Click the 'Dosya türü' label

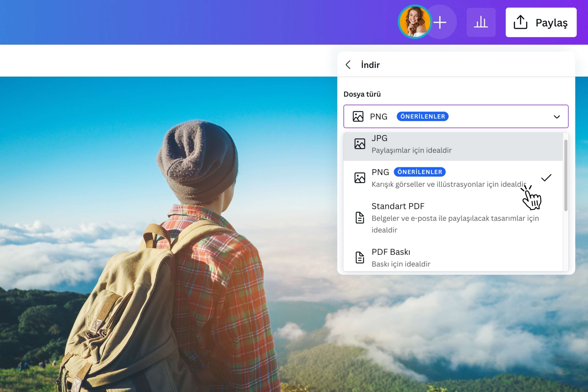click(362, 94)
